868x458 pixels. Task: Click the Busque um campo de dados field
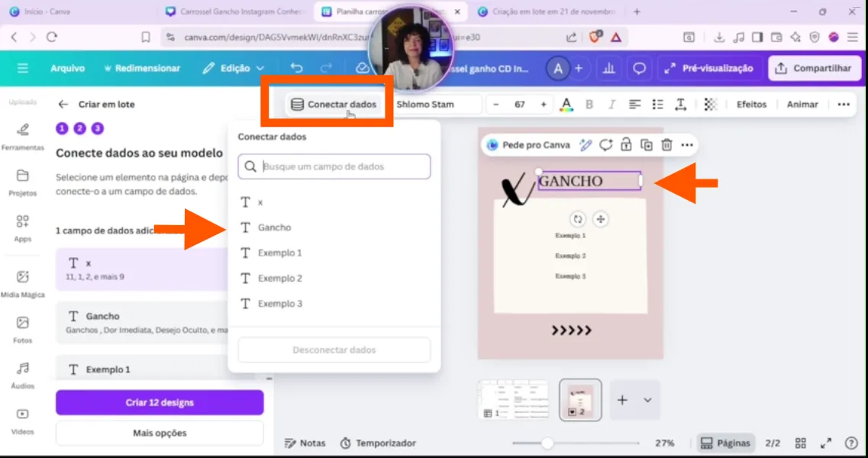point(334,166)
